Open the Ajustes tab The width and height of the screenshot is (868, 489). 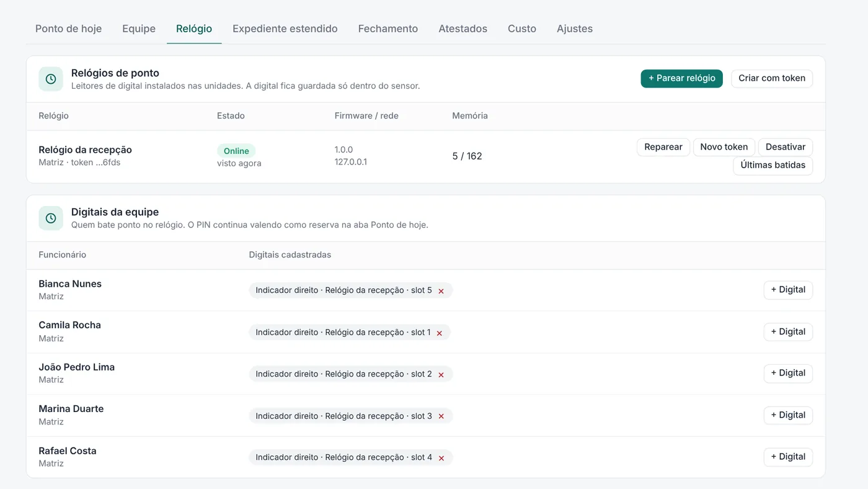point(575,29)
